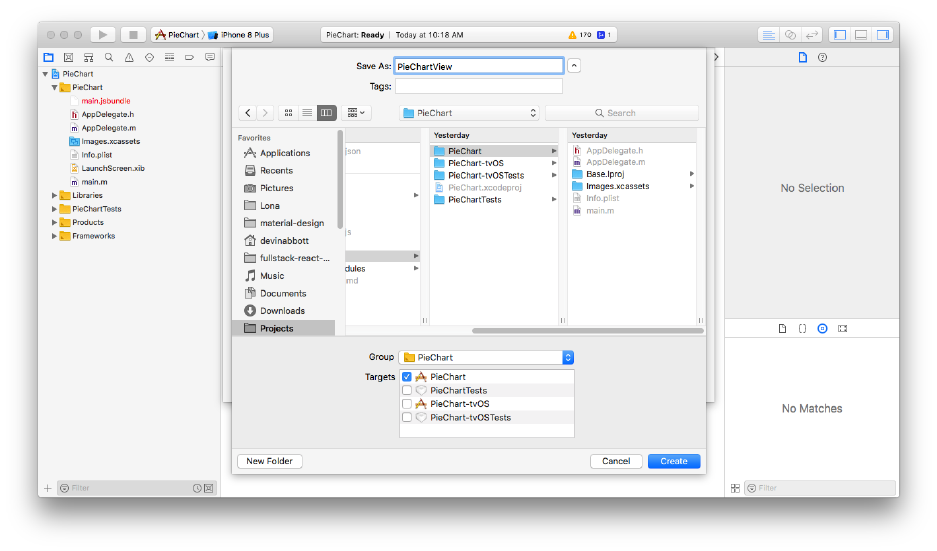937x551 pixels.
Task: Show the Quick Help inspector icon
Action: (822, 57)
